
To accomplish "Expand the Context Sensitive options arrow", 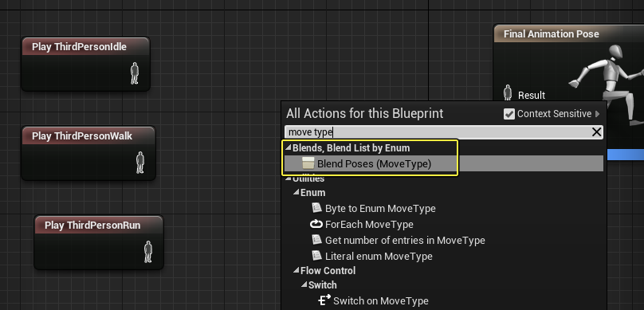I will coord(597,114).
